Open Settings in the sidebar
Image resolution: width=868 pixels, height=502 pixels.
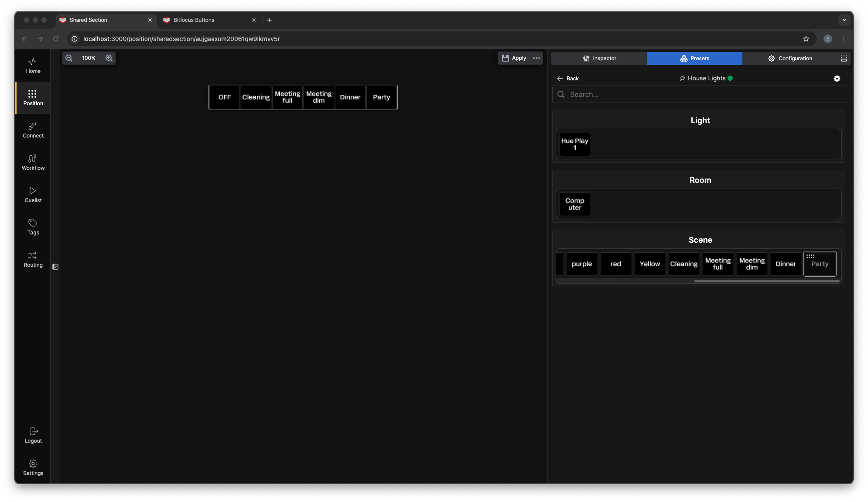tap(33, 468)
